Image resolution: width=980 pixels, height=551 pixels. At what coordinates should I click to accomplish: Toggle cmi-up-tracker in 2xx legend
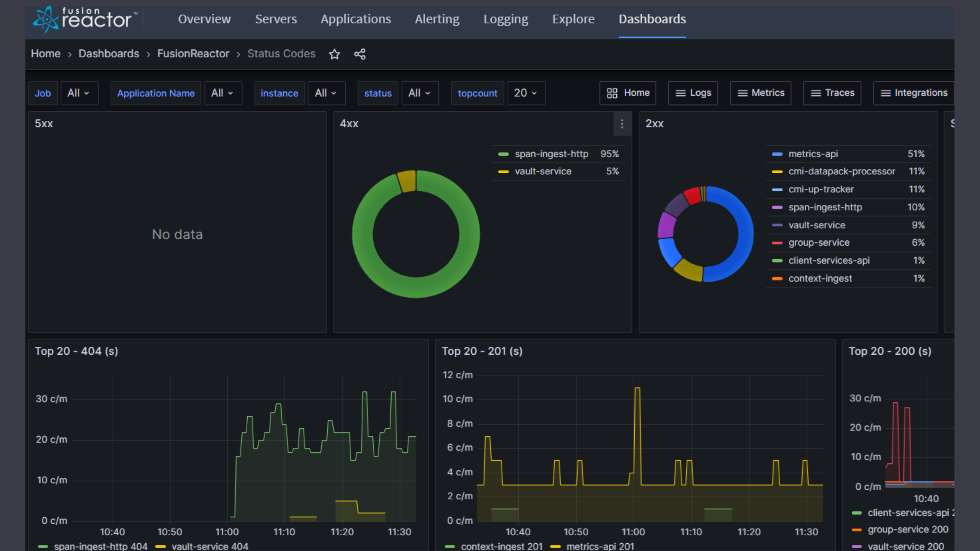click(821, 189)
